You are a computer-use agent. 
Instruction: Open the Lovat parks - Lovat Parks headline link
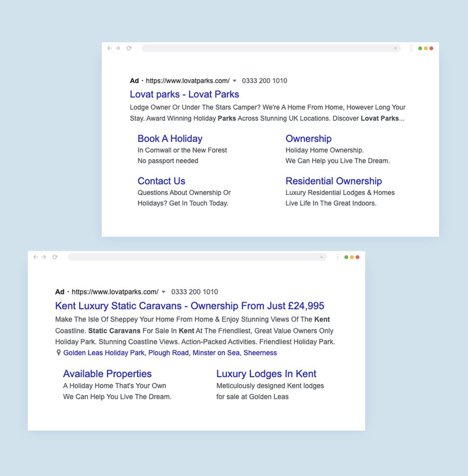tap(184, 94)
